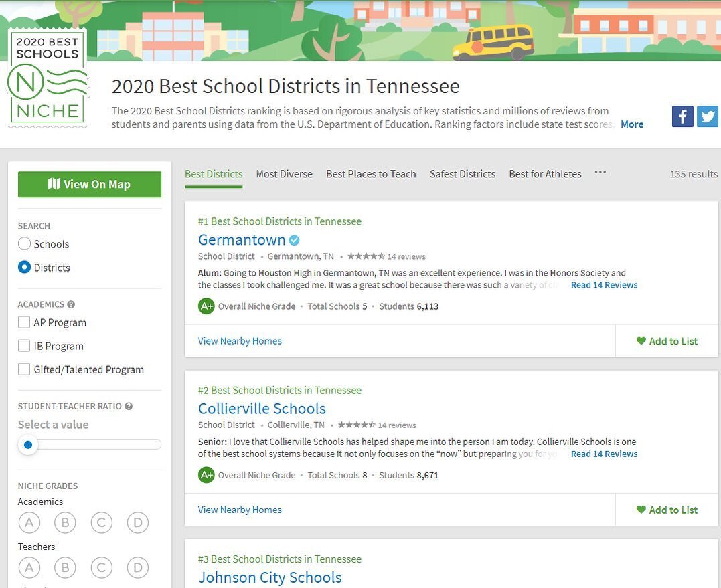Screen dimensions: 721x588
Task: Select Academics grade D filter
Action: [138, 522]
